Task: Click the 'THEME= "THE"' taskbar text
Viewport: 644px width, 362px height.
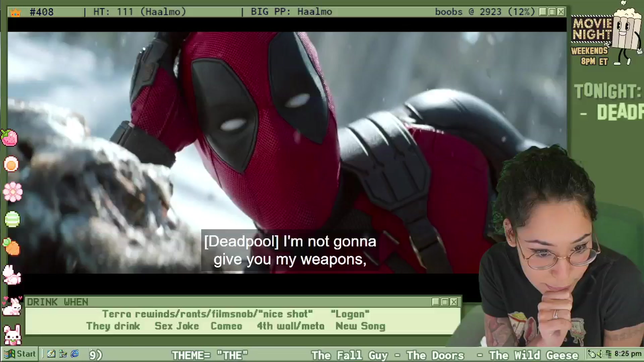Action: pos(210,355)
